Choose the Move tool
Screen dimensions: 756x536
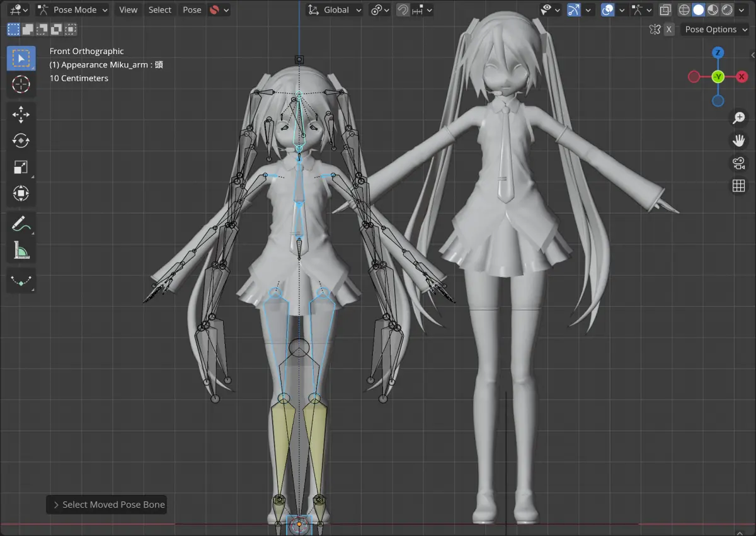21,115
